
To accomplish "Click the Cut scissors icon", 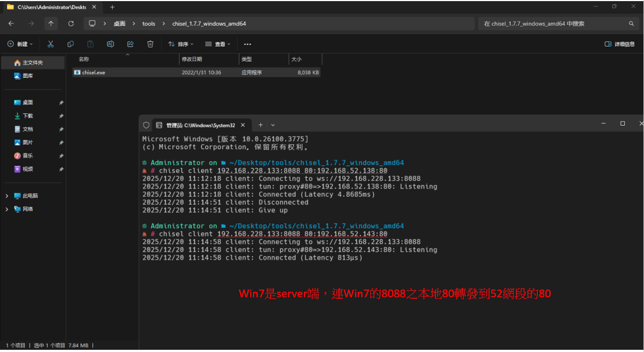I will 50,44.
